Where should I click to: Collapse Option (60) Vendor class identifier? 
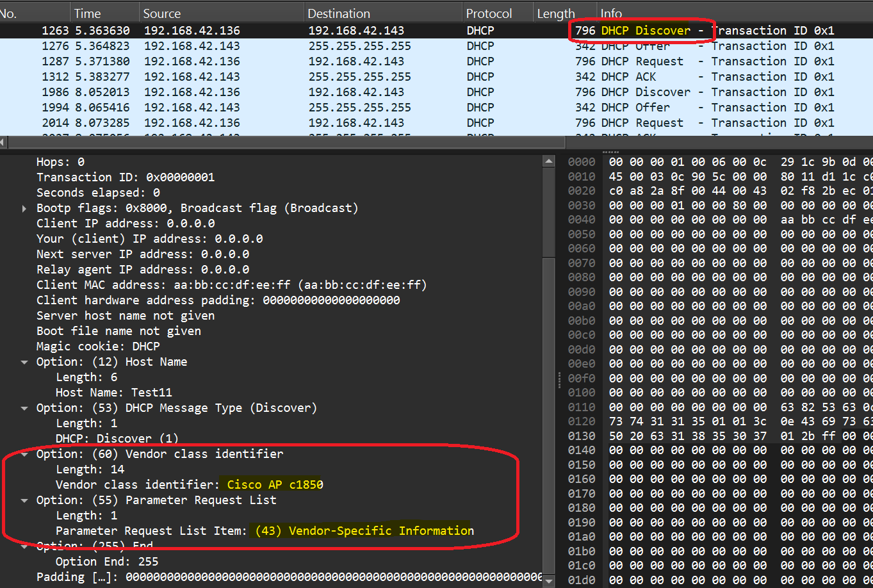[24, 453]
